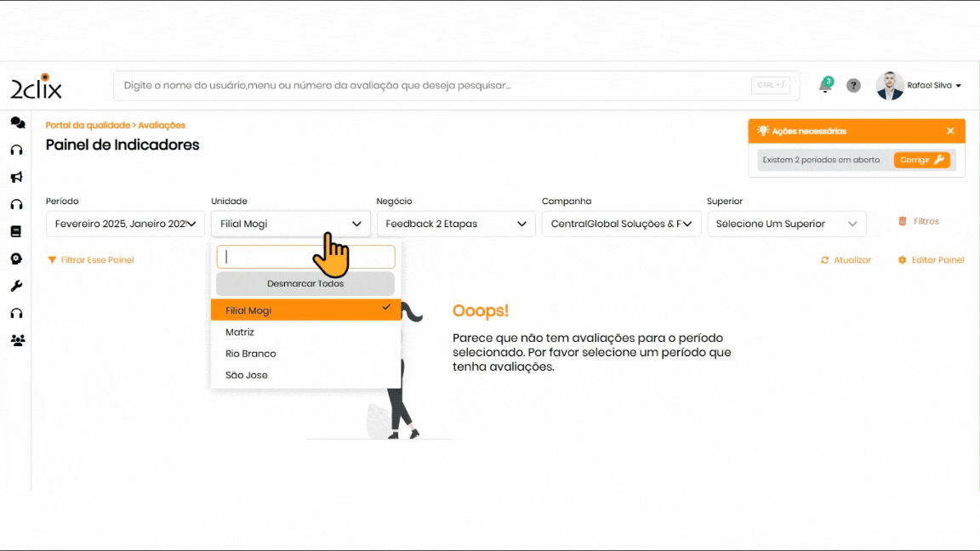Viewport: 980px width, 551px height.
Task: Expand the Período dropdown
Action: pyautogui.click(x=125, y=224)
